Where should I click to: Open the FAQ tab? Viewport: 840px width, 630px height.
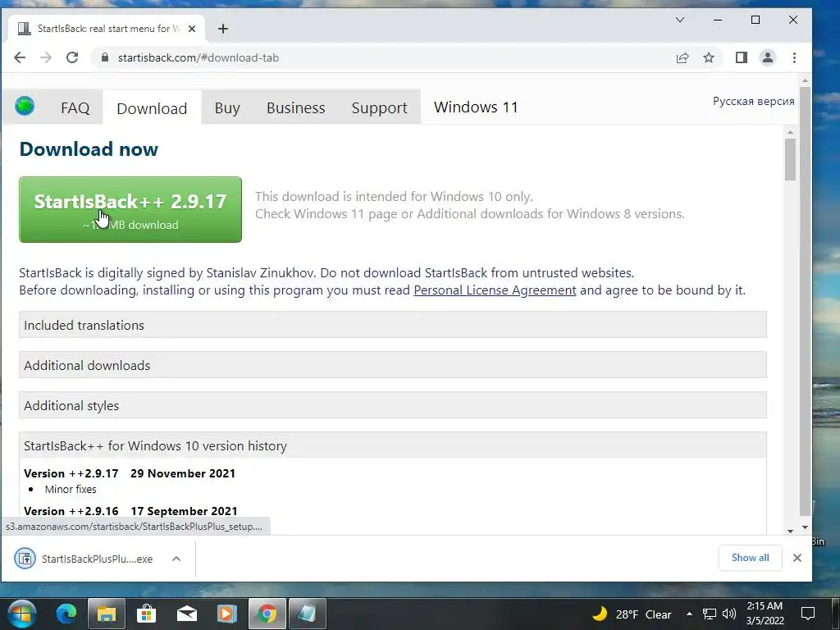coord(75,107)
